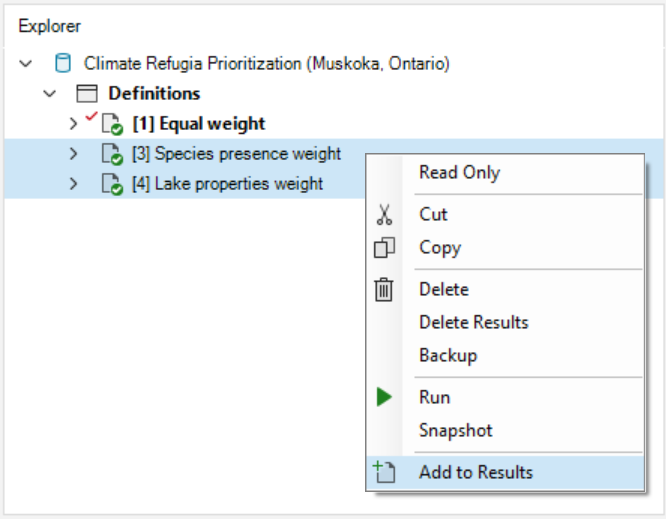Collapse the Climate Refugia Prioritization library node

pos(25,64)
